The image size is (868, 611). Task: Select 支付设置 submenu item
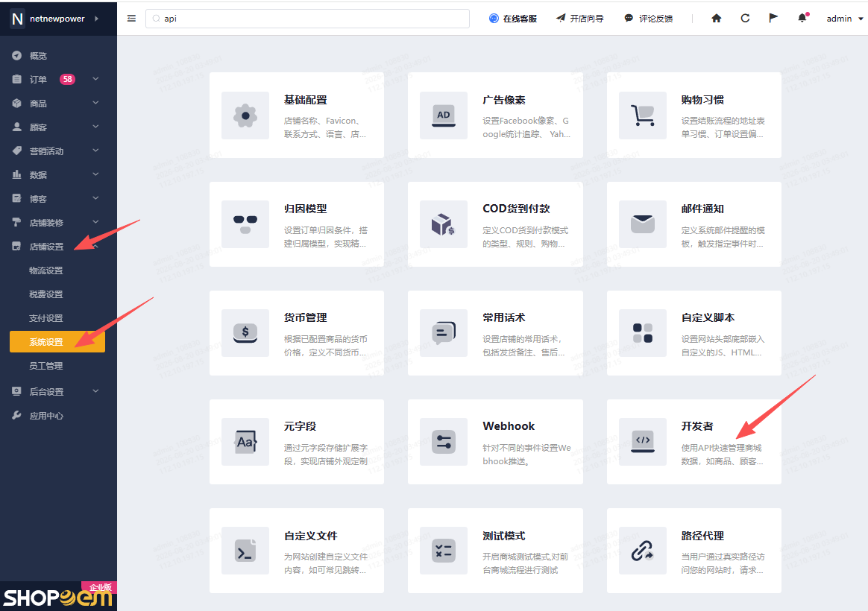[46, 318]
